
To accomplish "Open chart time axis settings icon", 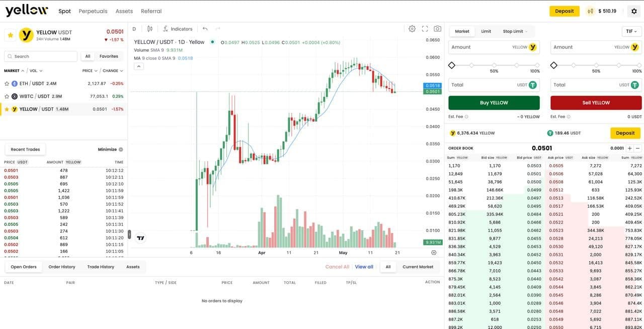I will 434,252.
